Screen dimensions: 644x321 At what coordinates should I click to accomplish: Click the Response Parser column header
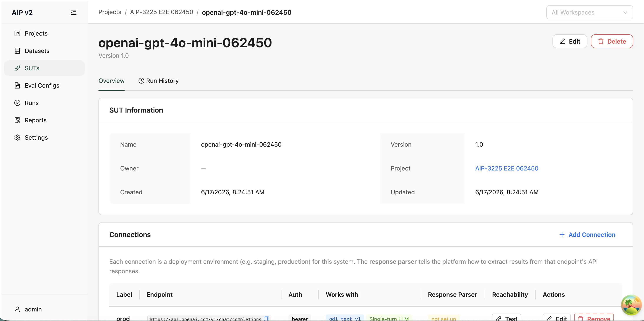tap(452, 295)
